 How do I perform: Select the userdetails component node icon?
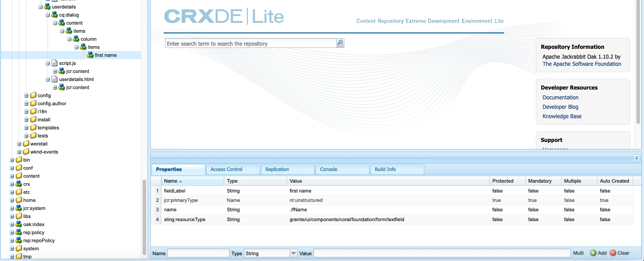(x=48, y=7)
